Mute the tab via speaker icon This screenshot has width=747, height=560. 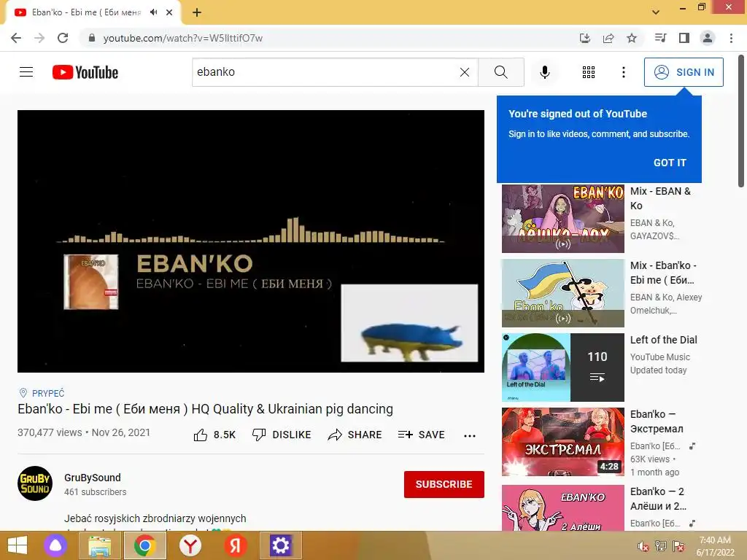(153, 12)
